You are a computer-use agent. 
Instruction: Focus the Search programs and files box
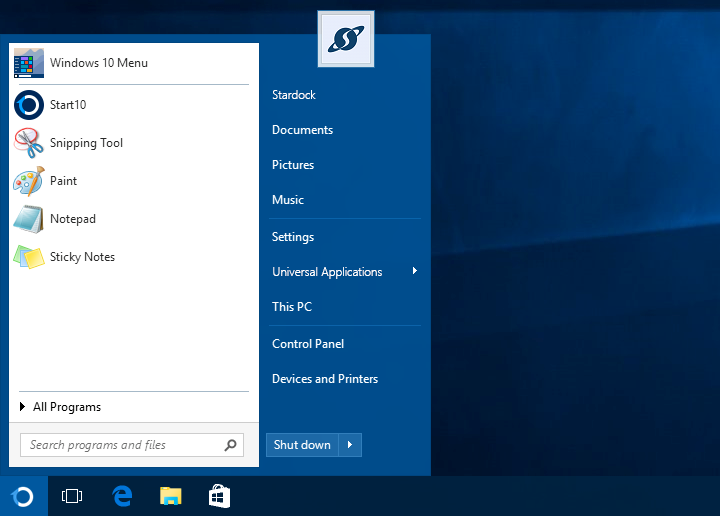click(132, 445)
